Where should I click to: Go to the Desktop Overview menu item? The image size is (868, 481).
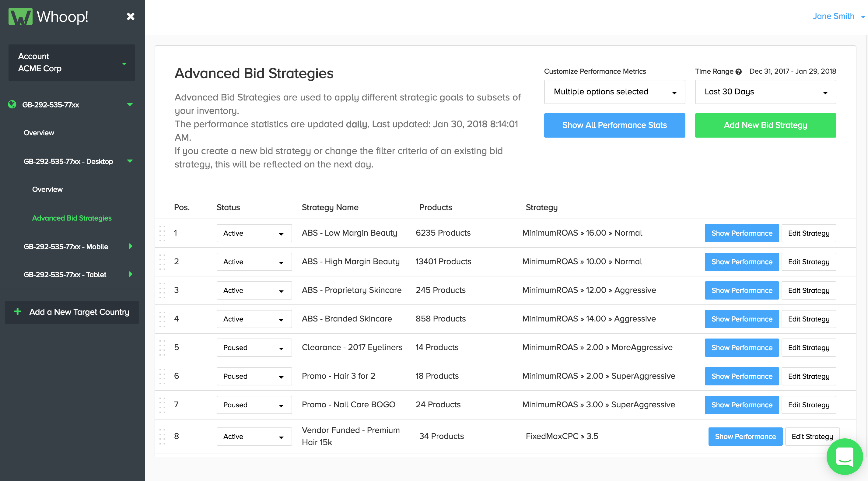click(47, 189)
